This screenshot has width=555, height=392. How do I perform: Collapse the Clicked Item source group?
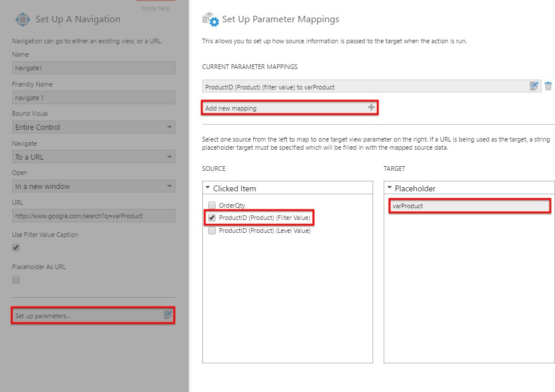[x=208, y=188]
